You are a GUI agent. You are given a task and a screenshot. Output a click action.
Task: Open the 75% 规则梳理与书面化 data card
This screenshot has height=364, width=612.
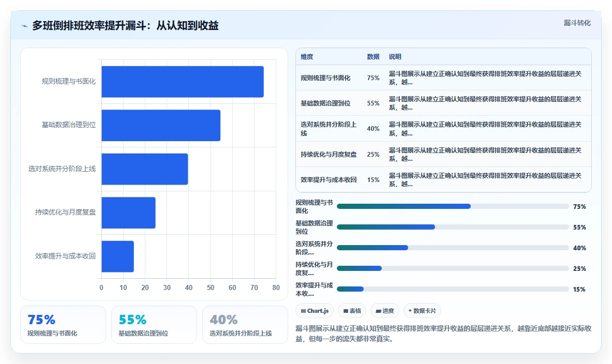pyautogui.click(x=63, y=325)
